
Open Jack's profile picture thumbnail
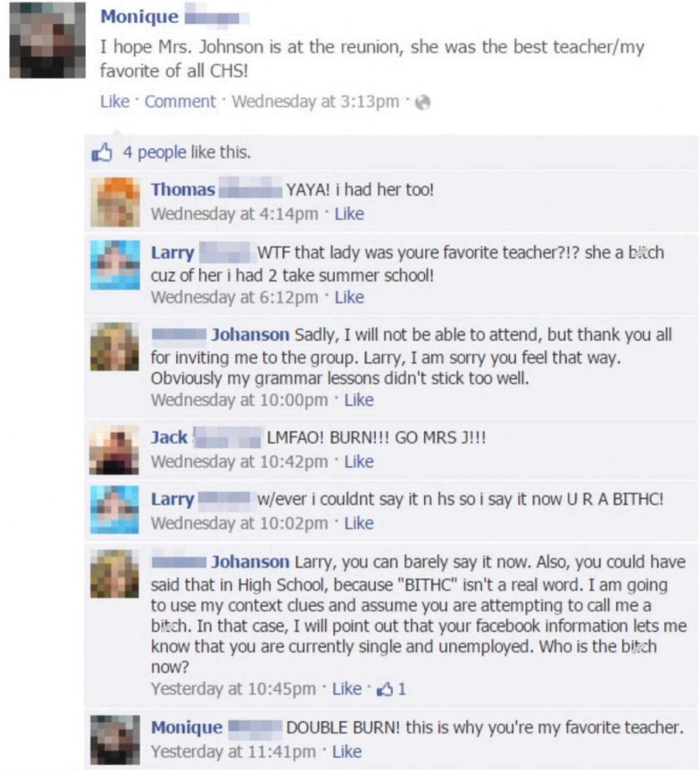click(x=114, y=450)
